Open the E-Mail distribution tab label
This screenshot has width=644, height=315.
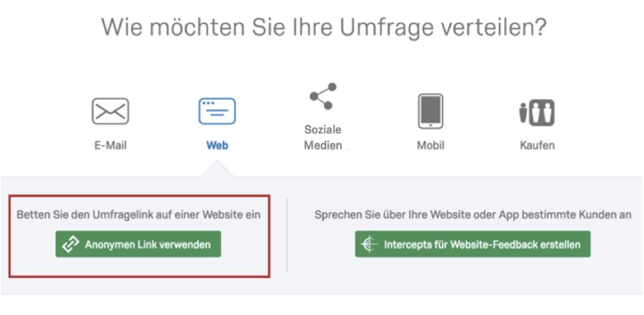pos(110,145)
